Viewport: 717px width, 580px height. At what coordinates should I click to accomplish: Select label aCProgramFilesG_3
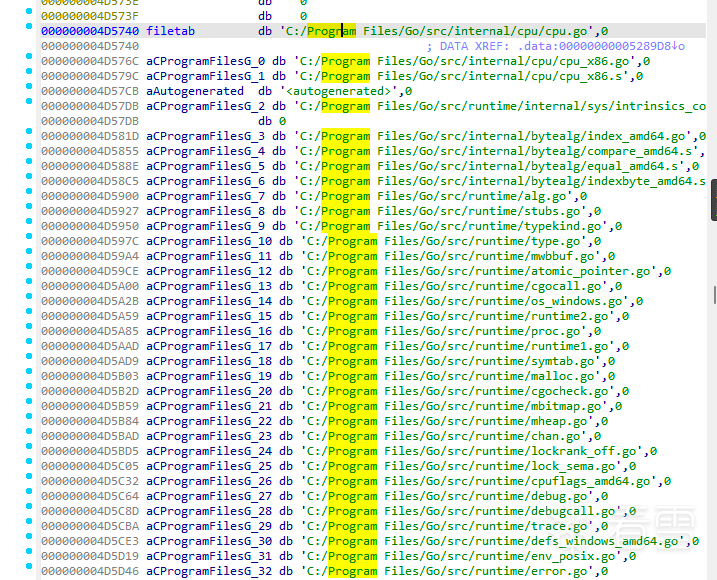click(x=205, y=136)
